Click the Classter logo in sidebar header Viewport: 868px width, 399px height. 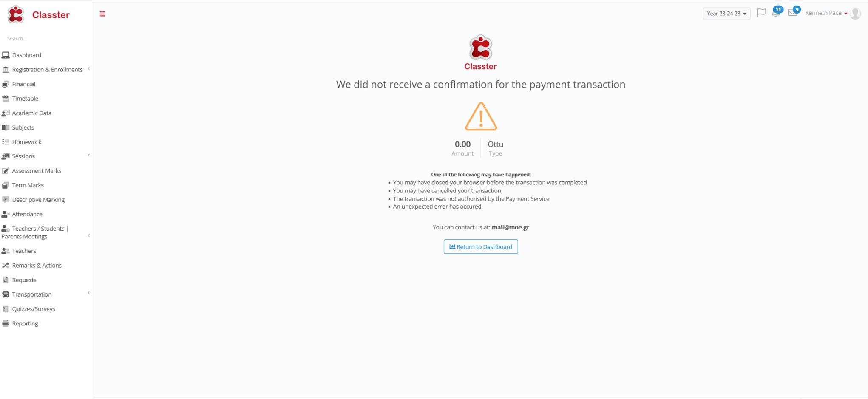(x=38, y=15)
